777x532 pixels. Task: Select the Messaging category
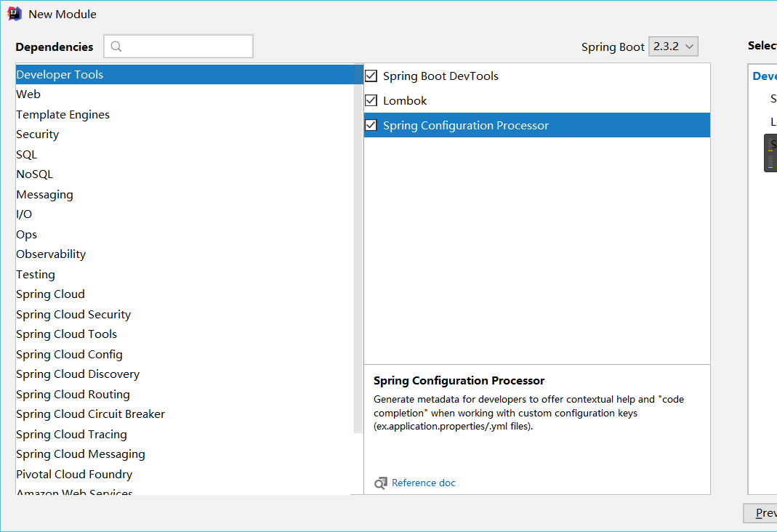pyautogui.click(x=185, y=194)
